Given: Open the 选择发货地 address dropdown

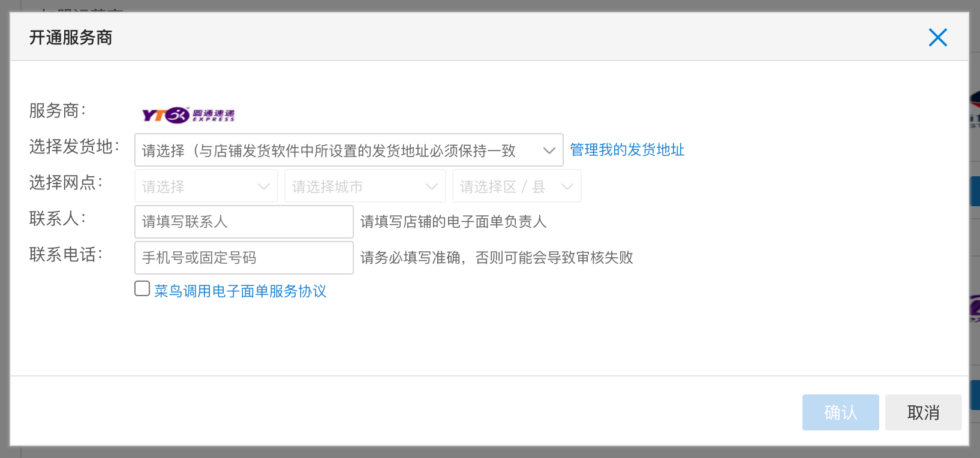Looking at the screenshot, I should (x=348, y=150).
